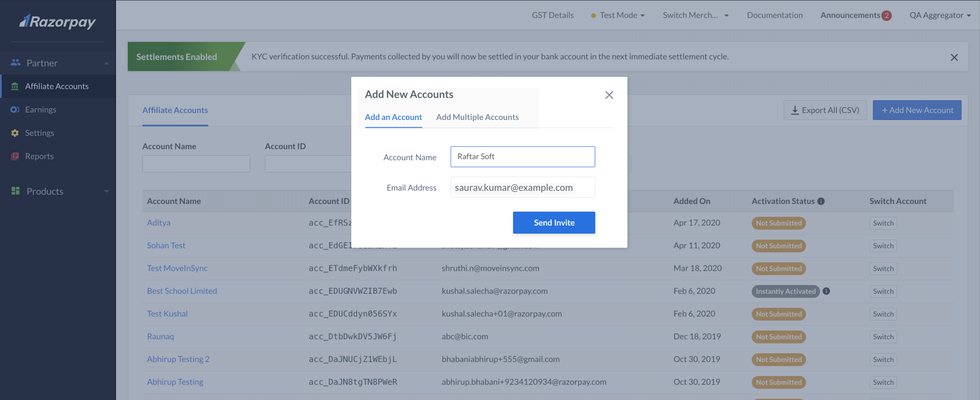Click Switch button for Best School Limited
The image size is (980, 400).
pyautogui.click(x=883, y=291)
